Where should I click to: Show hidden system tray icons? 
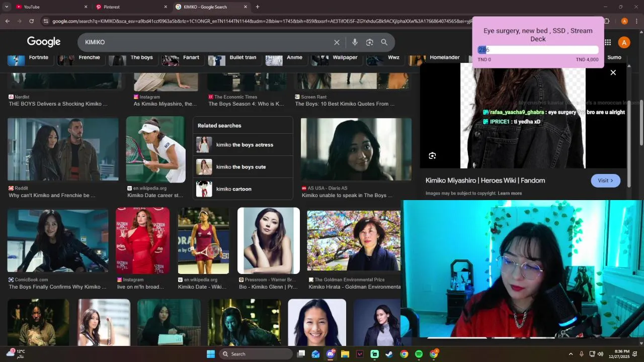571,354
